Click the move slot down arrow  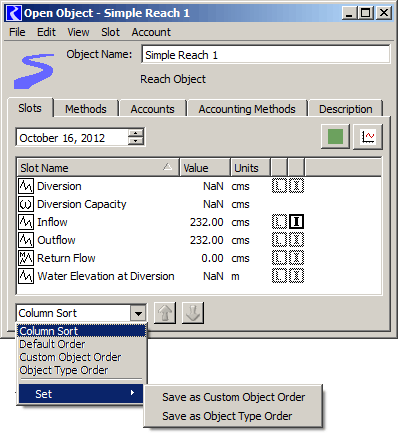point(193,313)
